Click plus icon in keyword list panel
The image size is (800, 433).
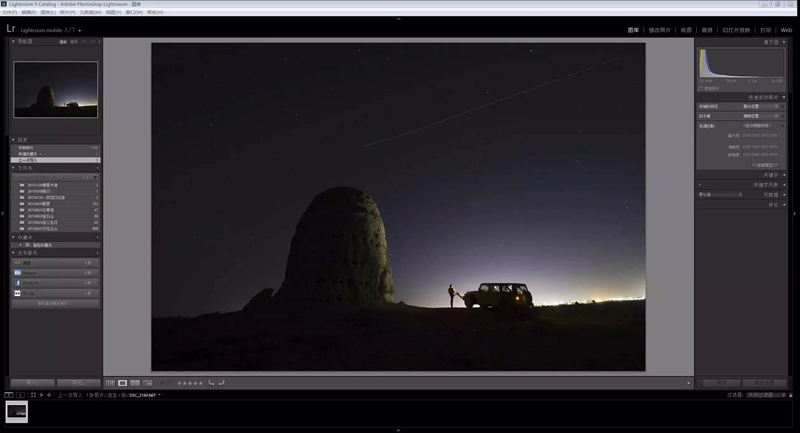699,185
